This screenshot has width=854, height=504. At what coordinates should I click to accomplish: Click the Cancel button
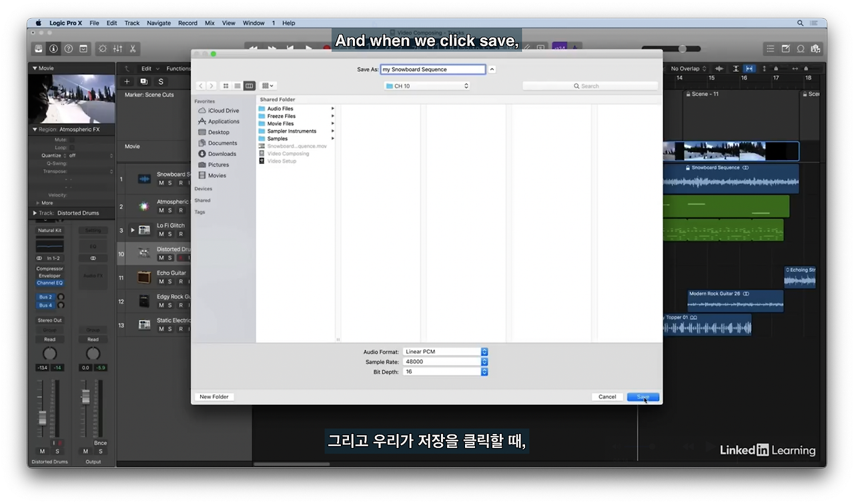pos(607,397)
